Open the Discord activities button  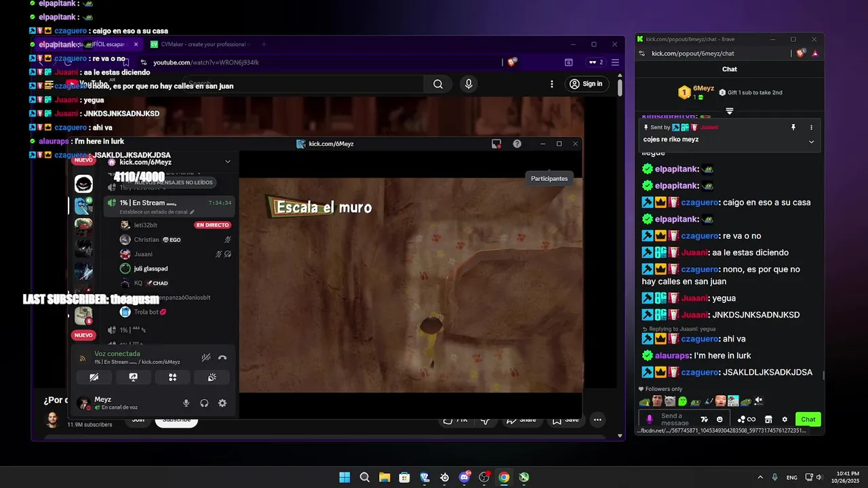coord(173,378)
